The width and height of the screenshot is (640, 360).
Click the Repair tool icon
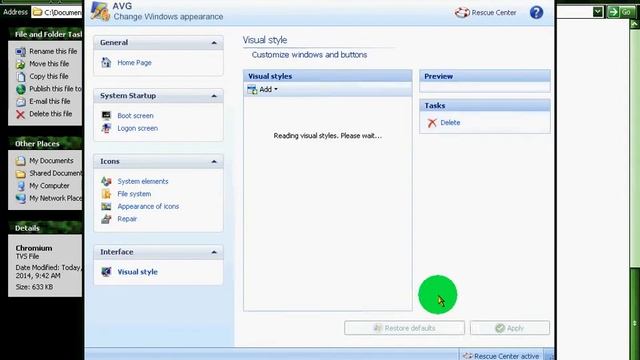[x=106, y=219]
